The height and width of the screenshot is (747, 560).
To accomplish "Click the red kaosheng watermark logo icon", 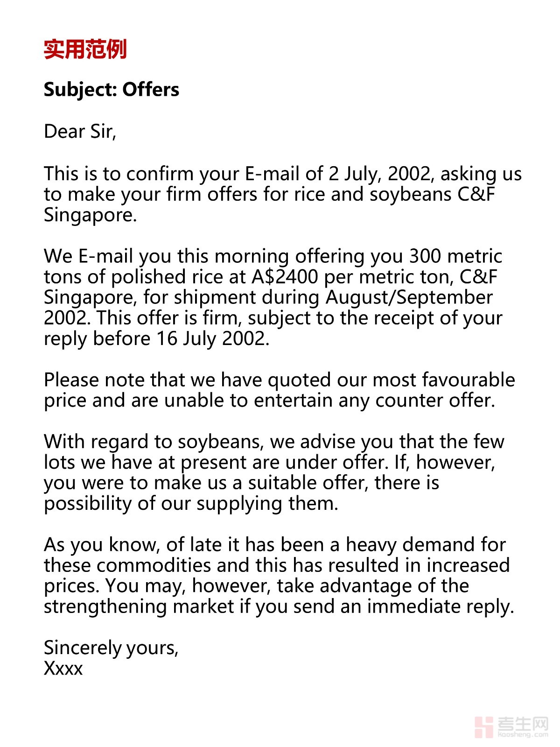I will (x=483, y=727).
